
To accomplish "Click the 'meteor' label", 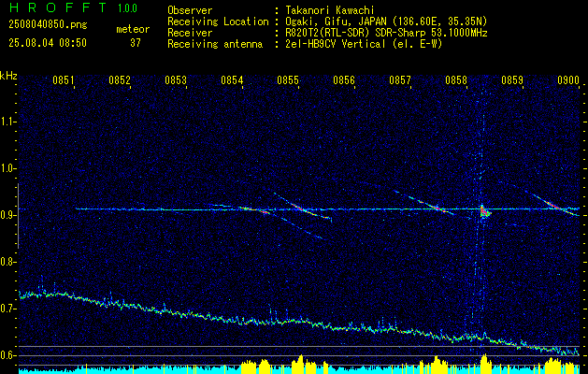I will point(133,29).
